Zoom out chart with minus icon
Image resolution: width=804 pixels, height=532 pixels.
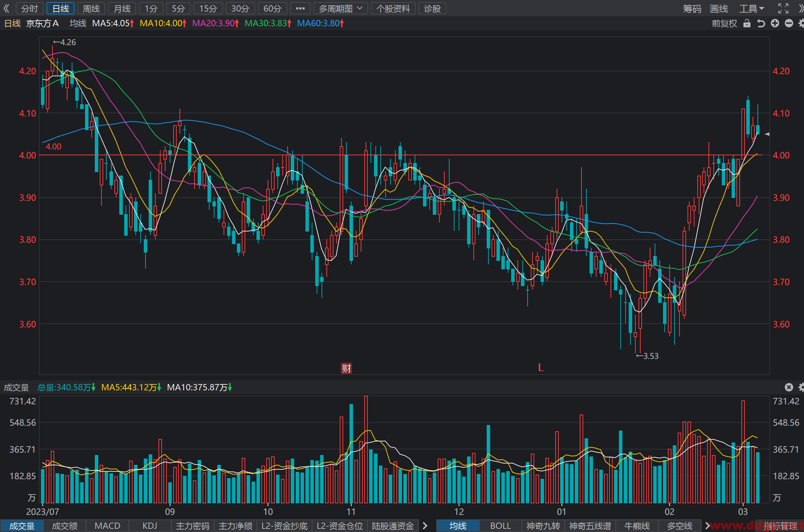coord(789,23)
